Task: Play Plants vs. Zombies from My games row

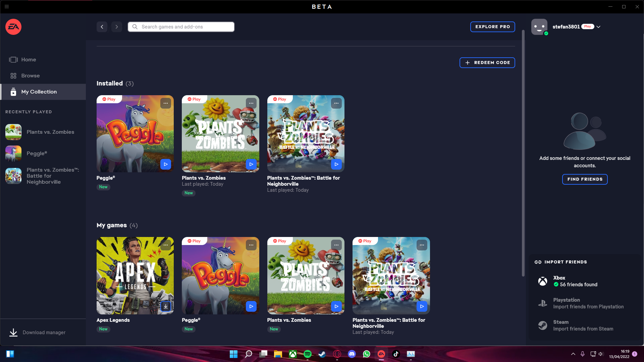Action: [x=336, y=306]
